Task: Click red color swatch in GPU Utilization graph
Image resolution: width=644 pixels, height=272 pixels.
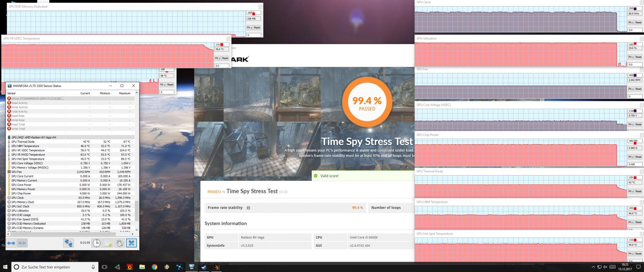Action: pyautogui.click(x=635, y=45)
